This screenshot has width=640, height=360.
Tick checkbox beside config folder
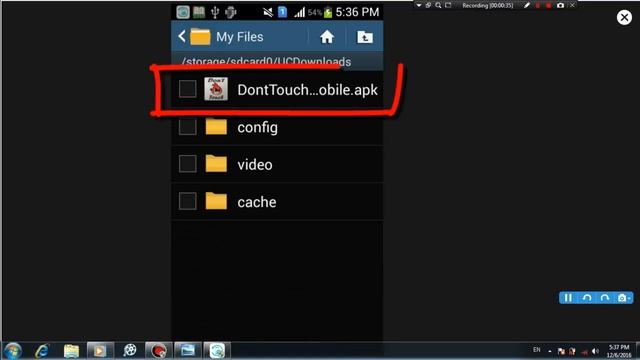pyautogui.click(x=187, y=127)
